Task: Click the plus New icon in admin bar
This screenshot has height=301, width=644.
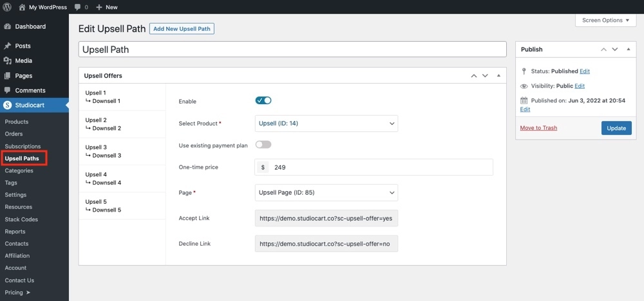Action: coord(99,7)
